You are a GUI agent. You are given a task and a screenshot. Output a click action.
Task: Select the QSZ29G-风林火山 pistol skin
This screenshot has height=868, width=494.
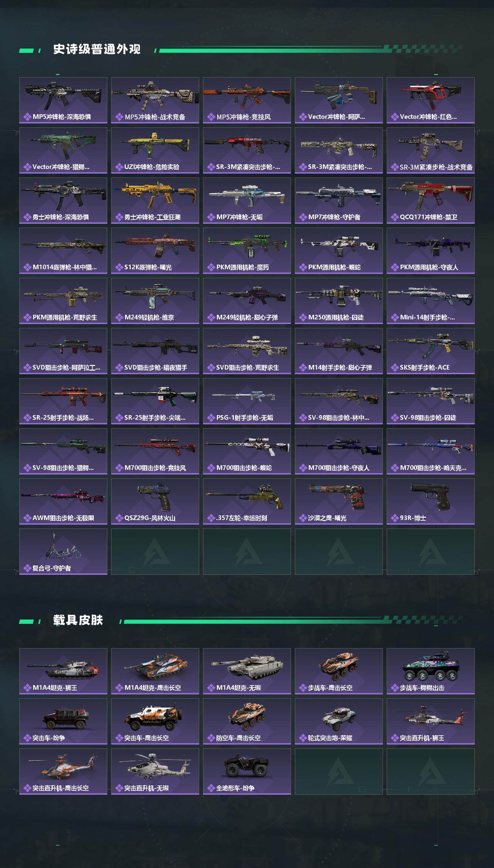click(x=155, y=502)
